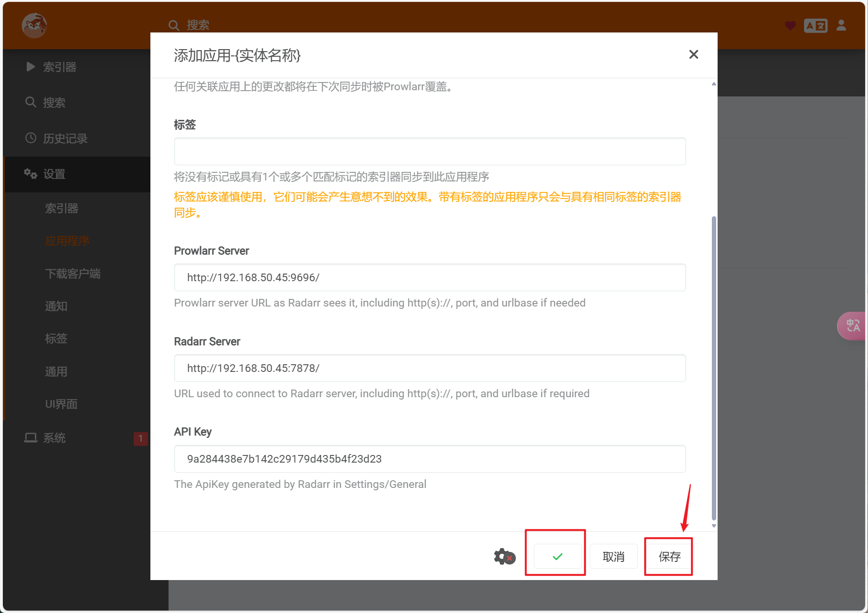
Task: Click the Prowlarr logo in the header
Action: click(x=34, y=25)
